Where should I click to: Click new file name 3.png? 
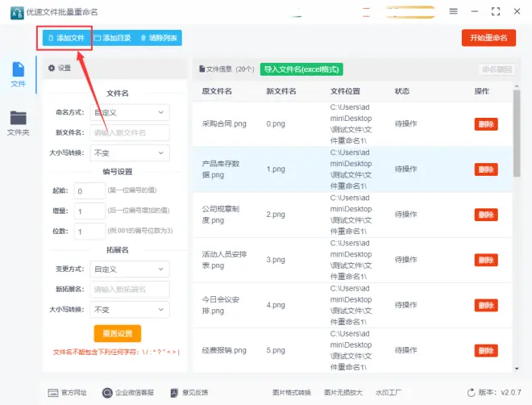(276, 260)
